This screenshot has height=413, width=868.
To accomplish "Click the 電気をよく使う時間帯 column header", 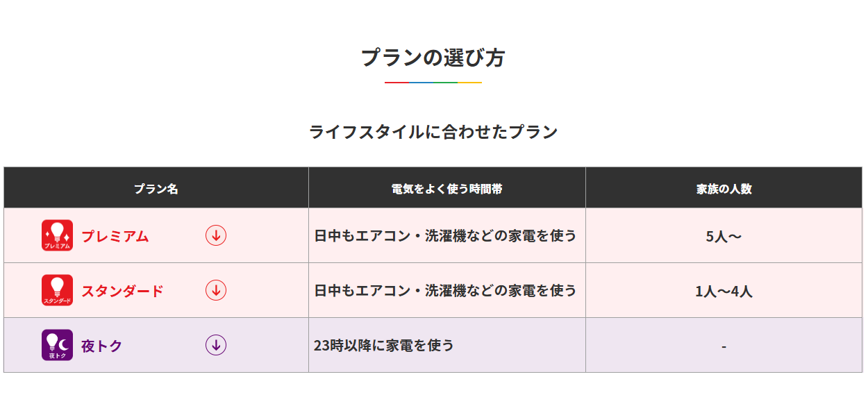I will tap(446, 188).
